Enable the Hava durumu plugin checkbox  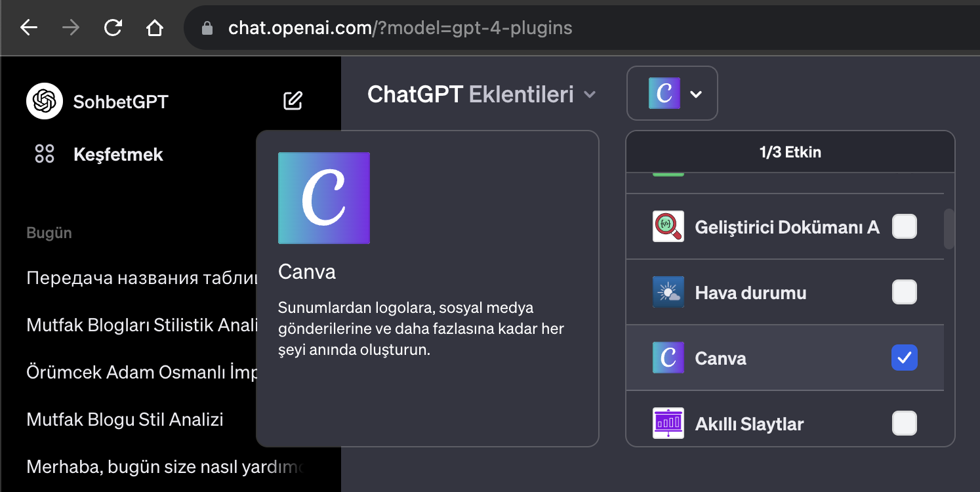pyautogui.click(x=905, y=292)
